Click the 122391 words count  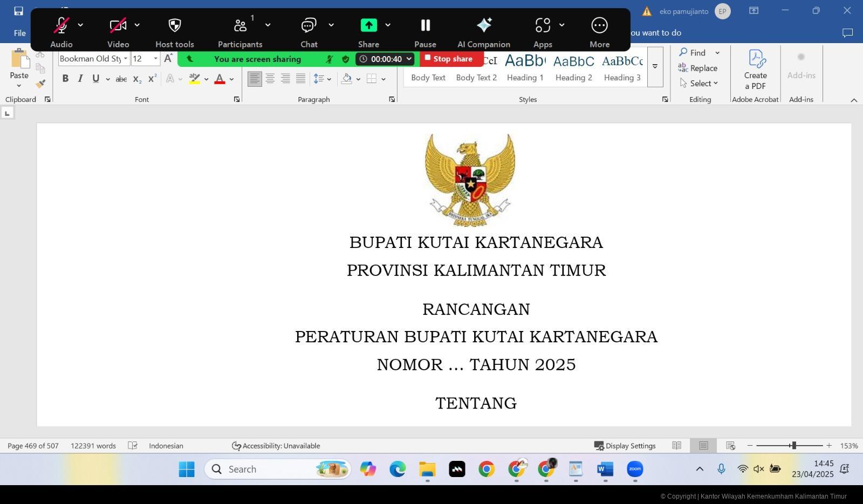93,446
